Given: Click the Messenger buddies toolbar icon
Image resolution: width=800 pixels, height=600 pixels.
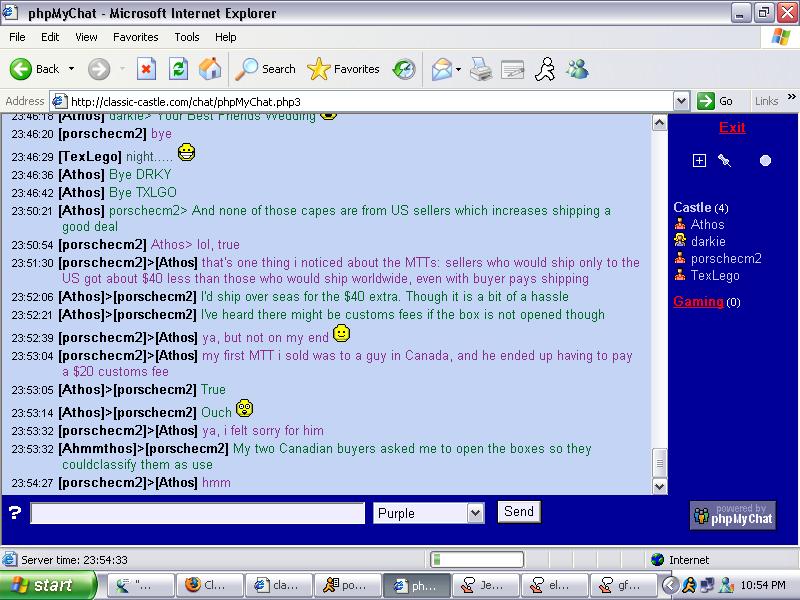Looking at the screenshot, I should click(x=578, y=69).
